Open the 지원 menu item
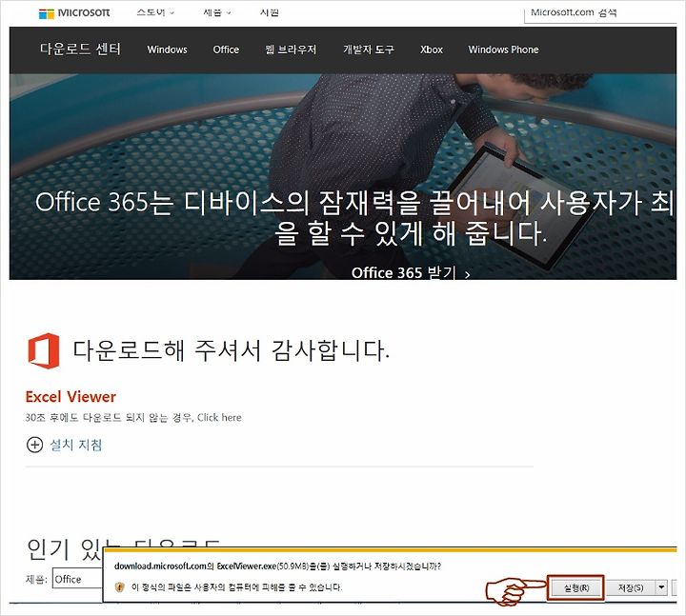The height and width of the screenshot is (616, 686). click(269, 12)
